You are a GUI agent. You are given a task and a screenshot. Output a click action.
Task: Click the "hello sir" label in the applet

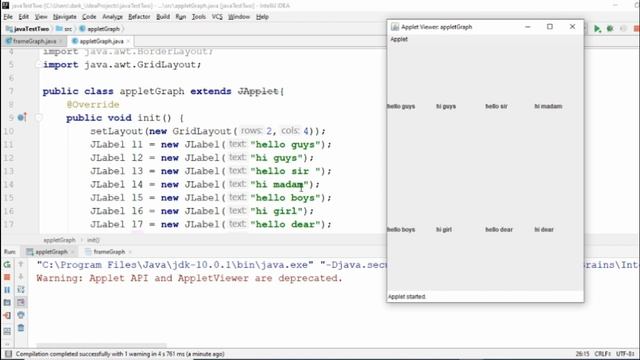[496, 107]
